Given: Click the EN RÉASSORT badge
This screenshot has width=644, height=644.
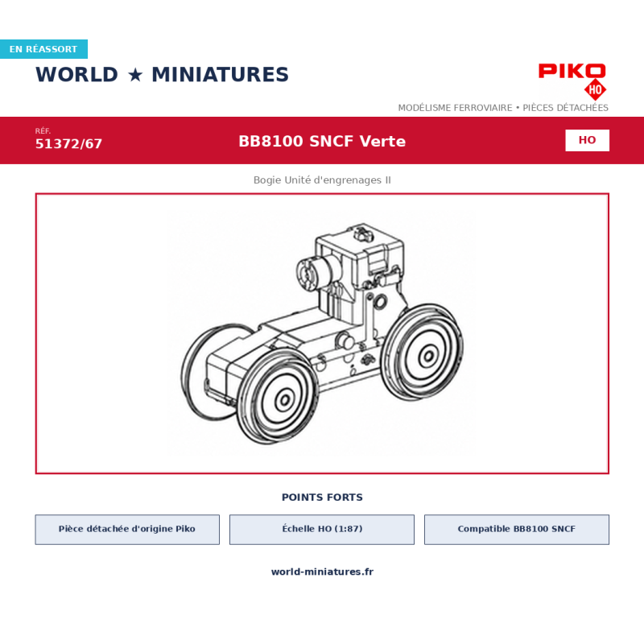Looking at the screenshot, I should 43,49.
